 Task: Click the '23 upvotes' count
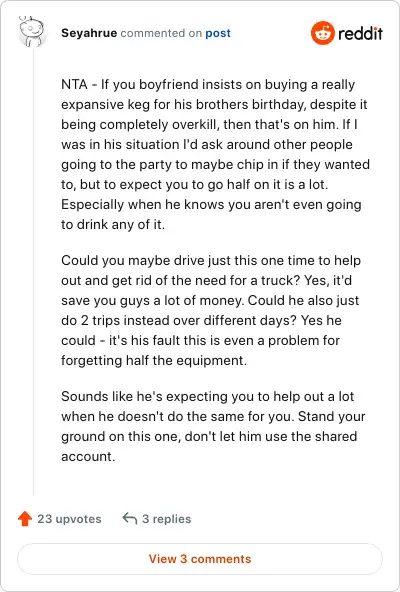click(x=69, y=519)
